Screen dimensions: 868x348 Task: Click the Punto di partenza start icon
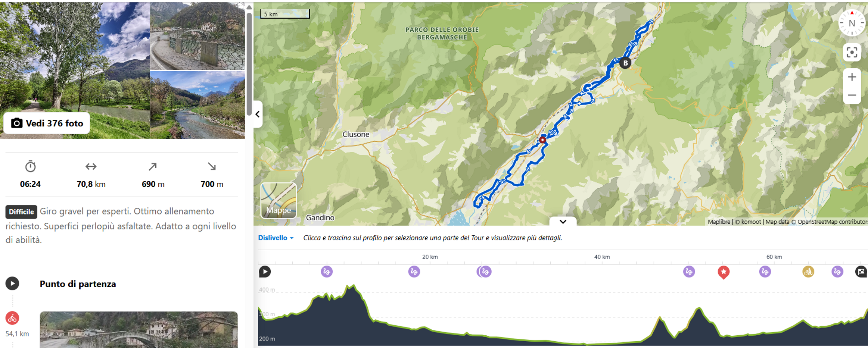point(12,283)
